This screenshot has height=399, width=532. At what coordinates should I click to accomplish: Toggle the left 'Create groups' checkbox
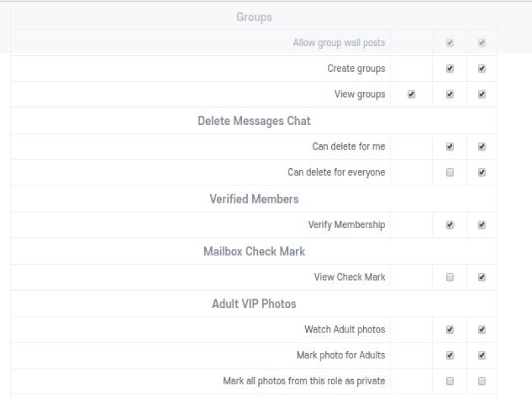coord(450,68)
